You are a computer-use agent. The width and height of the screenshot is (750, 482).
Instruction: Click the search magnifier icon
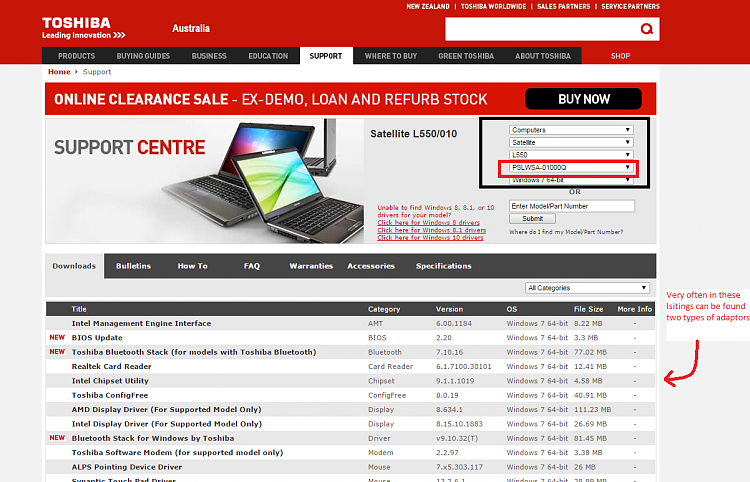647,29
